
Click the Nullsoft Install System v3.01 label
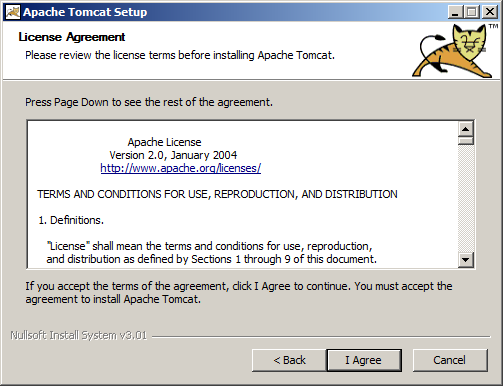click(79, 335)
